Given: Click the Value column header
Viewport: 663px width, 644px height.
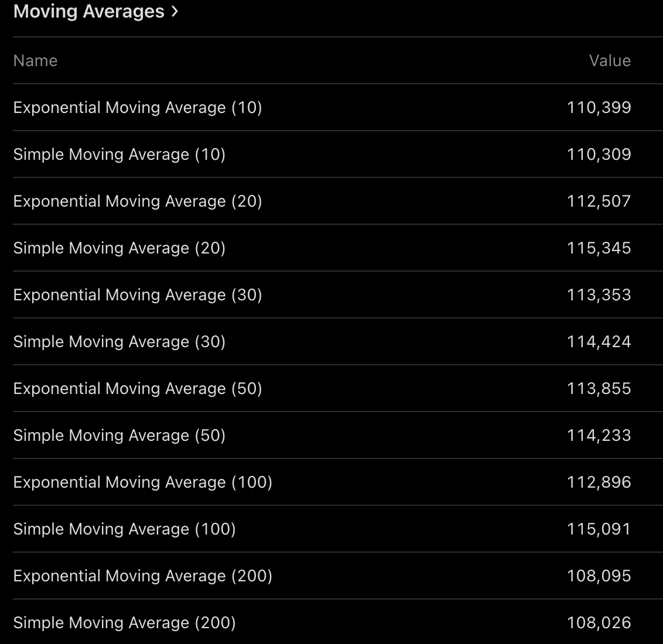Looking at the screenshot, I should coord(610,61).
